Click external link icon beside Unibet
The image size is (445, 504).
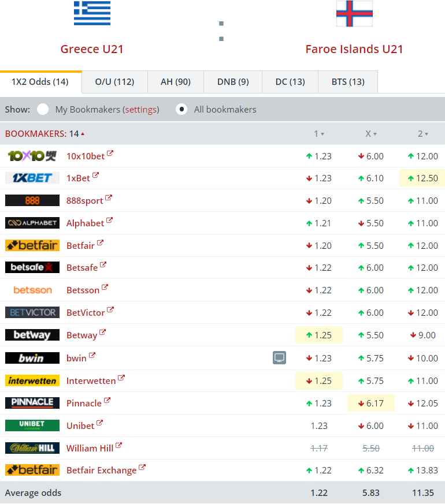pyautogui.click(x=100, y=423)
